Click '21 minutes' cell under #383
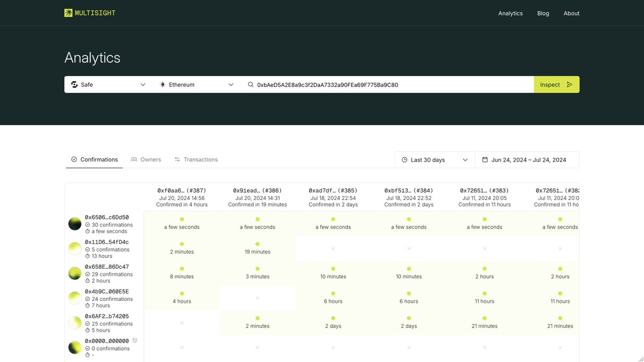 coord(485,322)
